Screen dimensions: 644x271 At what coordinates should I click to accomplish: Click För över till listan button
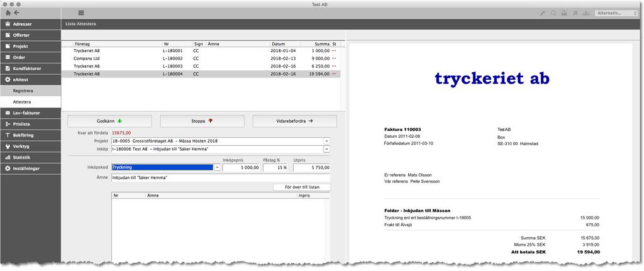(302, 187)
